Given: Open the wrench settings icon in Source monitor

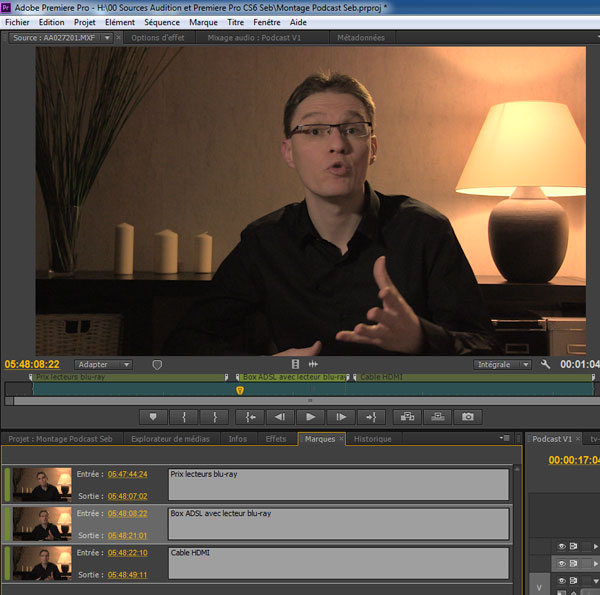Looking at the screenshot, I should click(545, 365).
